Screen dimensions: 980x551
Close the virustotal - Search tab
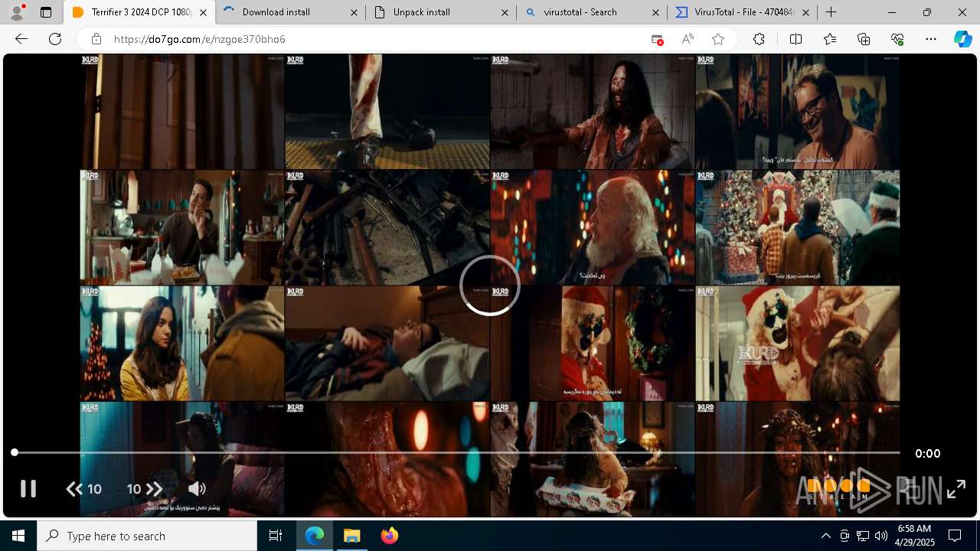click(x=655, y=12)
